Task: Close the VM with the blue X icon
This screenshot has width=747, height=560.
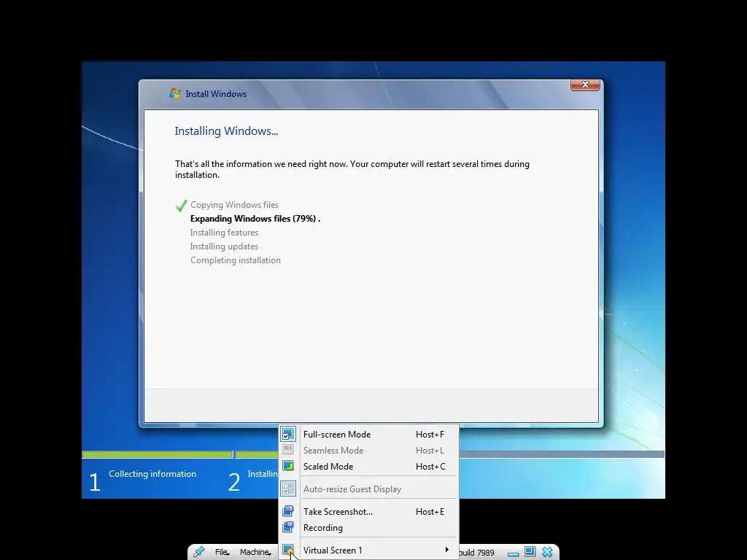Action: (547, 552)
